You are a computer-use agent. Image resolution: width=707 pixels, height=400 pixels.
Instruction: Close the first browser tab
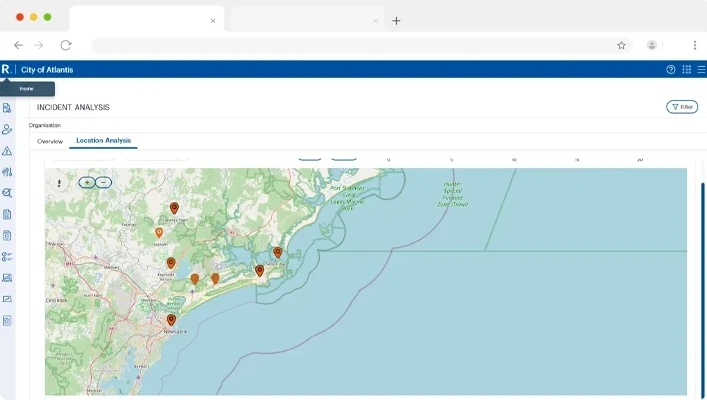point(213,21)
